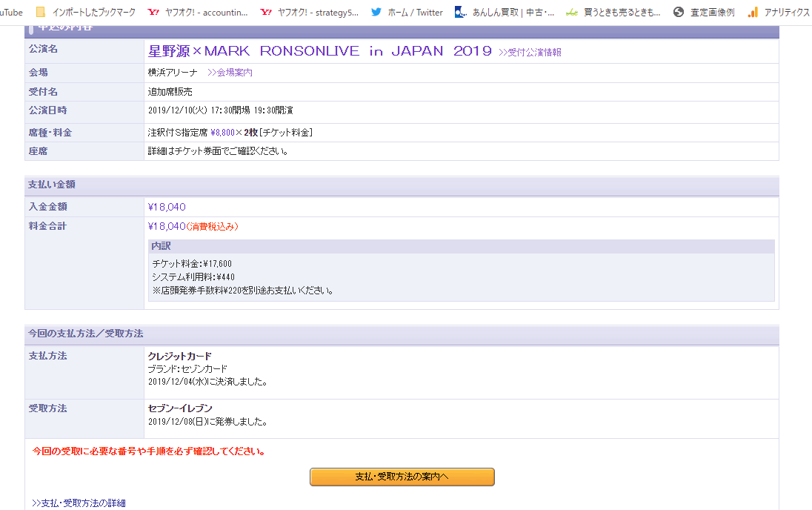The width and height of the screenshot is (812, 510).
Task: Click the 支払い金額 section header
Action: (51, 185)
